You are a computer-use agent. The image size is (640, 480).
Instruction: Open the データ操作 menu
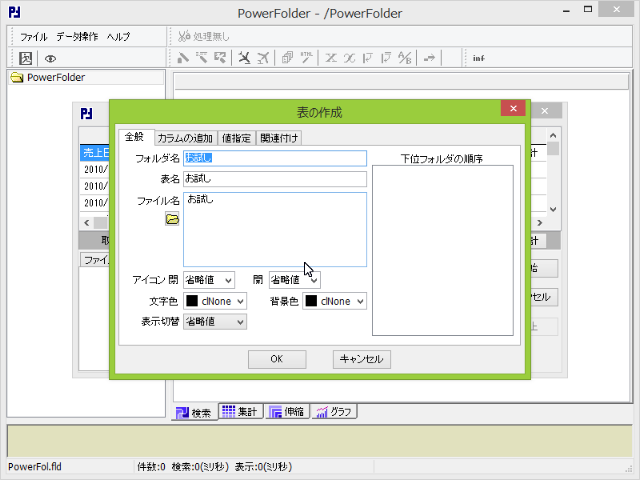point(77,37)
